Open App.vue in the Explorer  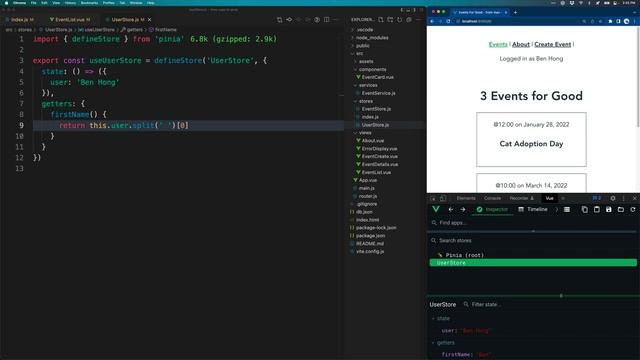[x=367, y=180]
